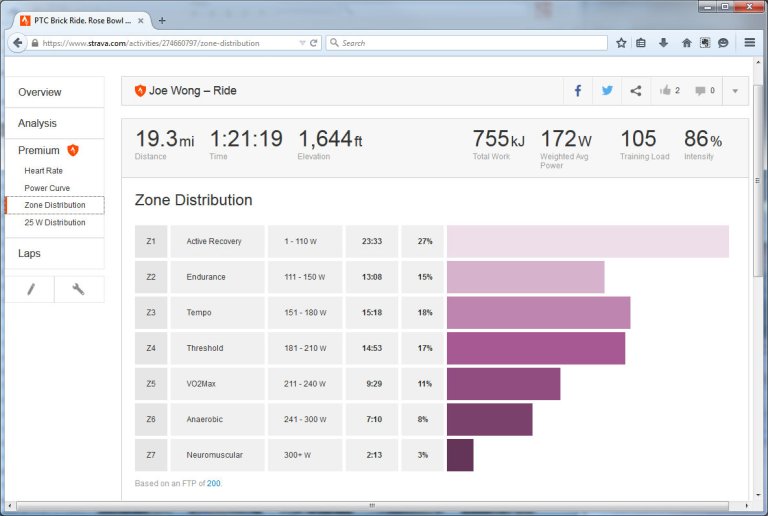This screenshot has width=768, height=516.
Task: Click the 86% Intensity stat
Action: coord(703,144)
